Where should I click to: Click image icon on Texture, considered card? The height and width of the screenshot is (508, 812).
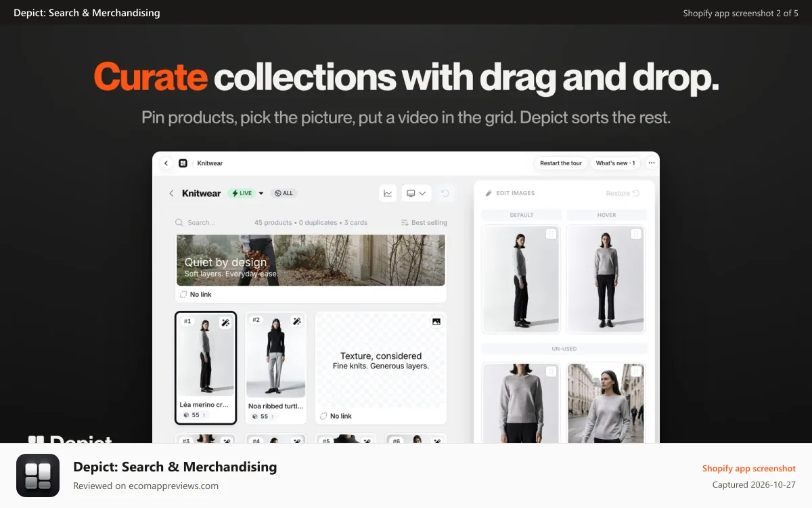point(436,322)
